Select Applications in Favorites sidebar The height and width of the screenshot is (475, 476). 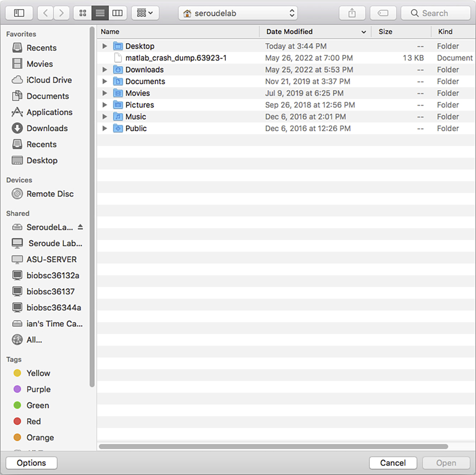tap(49, 112)
